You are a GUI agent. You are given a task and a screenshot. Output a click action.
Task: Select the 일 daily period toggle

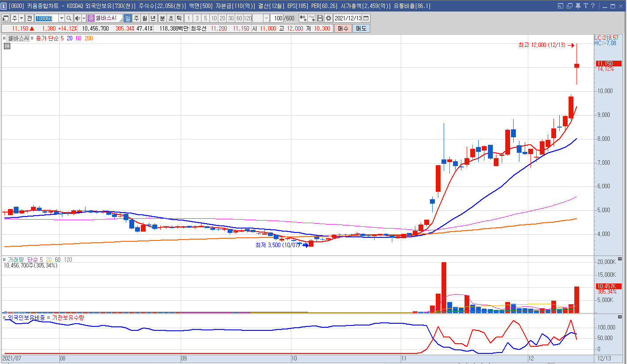[x=128, y=18]
